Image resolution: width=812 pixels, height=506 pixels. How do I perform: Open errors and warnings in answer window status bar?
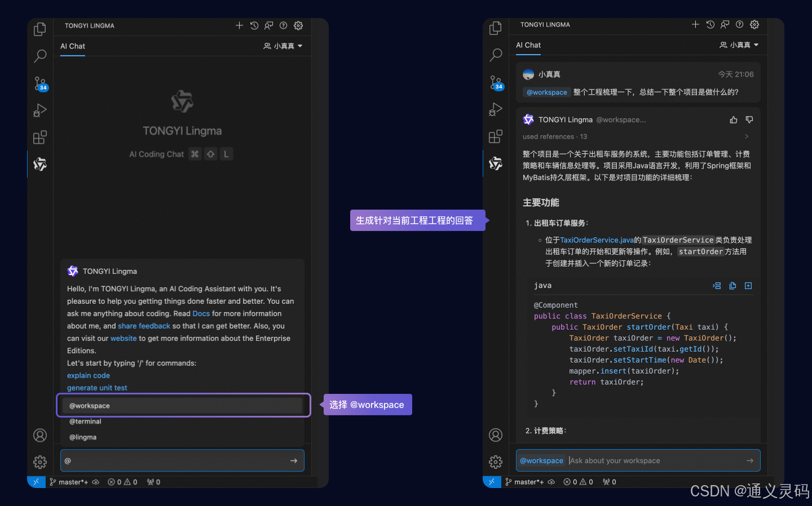tap(578, 482)
